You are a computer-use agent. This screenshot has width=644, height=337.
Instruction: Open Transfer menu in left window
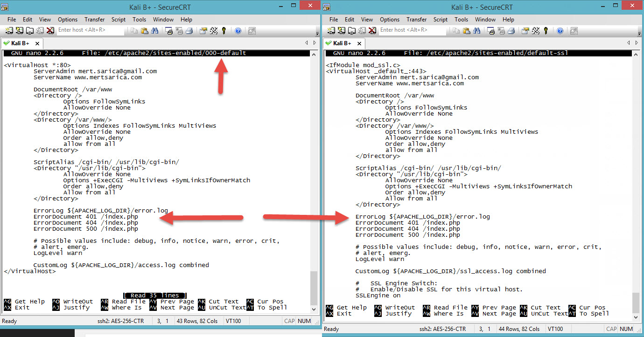click(95, 20)
